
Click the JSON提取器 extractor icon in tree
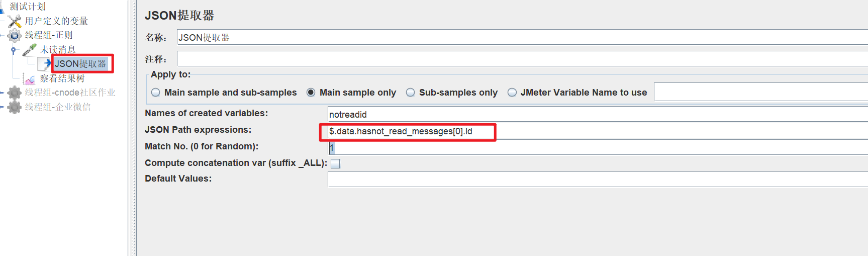point(45,64)
